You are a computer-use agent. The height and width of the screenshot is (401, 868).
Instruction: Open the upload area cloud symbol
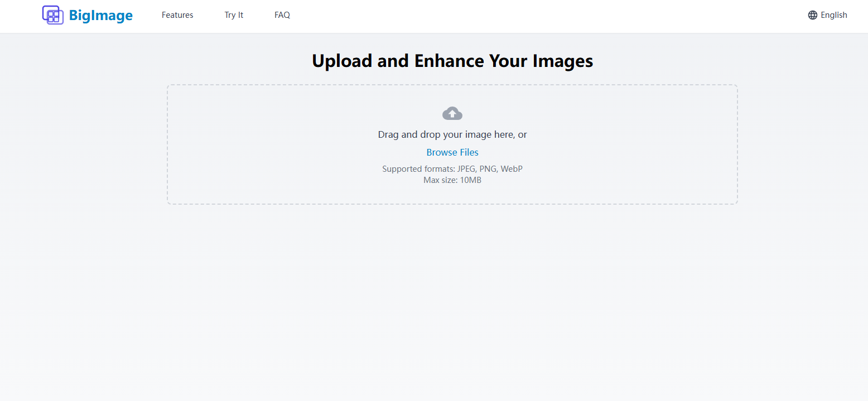point(452,113)
